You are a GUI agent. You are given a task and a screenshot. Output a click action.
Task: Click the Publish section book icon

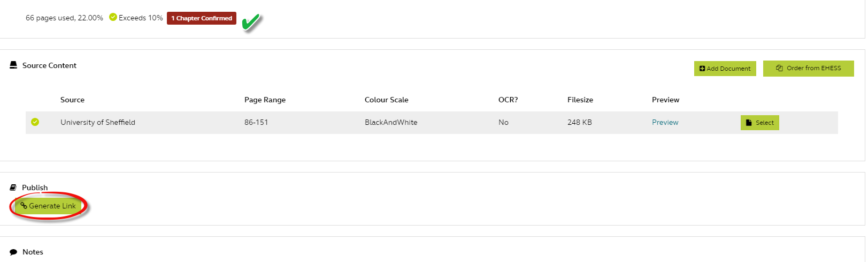[13, 188]
